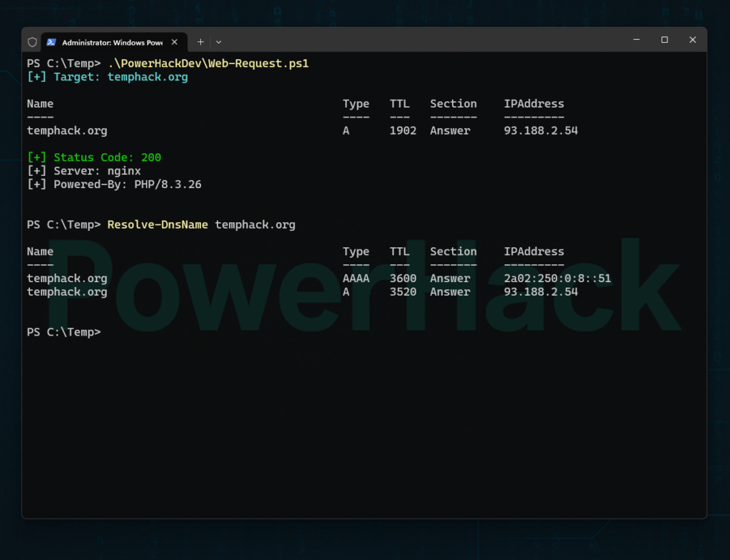
Task: Click the AAAA record type value
Action: [x=356, y=279]
